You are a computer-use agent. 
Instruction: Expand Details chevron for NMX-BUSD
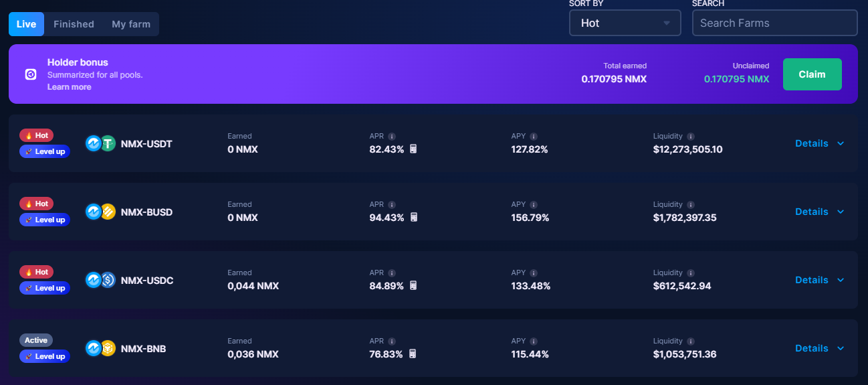pyautogui.click(x=841, y=212)
